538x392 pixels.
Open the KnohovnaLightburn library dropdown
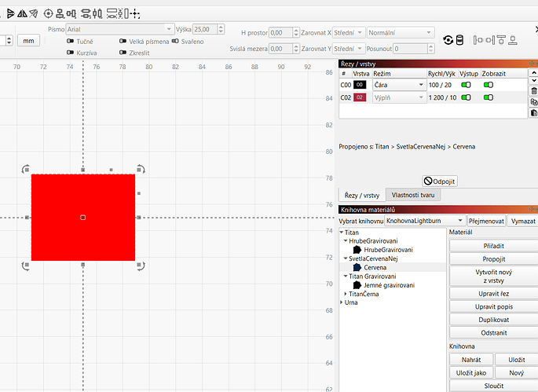[419, 222]
